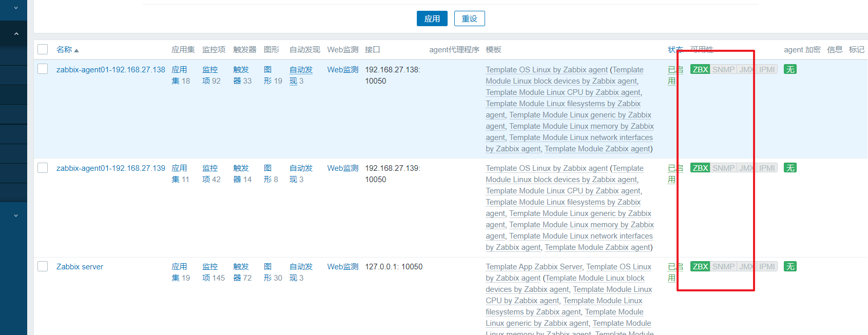The width and height of the screenshot is (868, 335).
Task: Expand the top sidebar section chevron
Action: [x=16, y=8]
